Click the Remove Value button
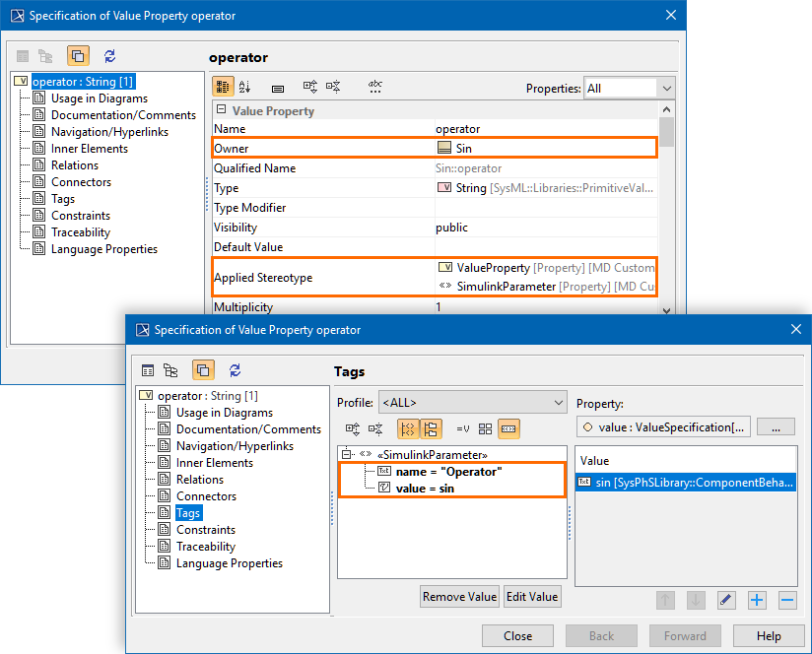Screen dimensions: 812x654 pyautogui.click(x=459, y=597)
